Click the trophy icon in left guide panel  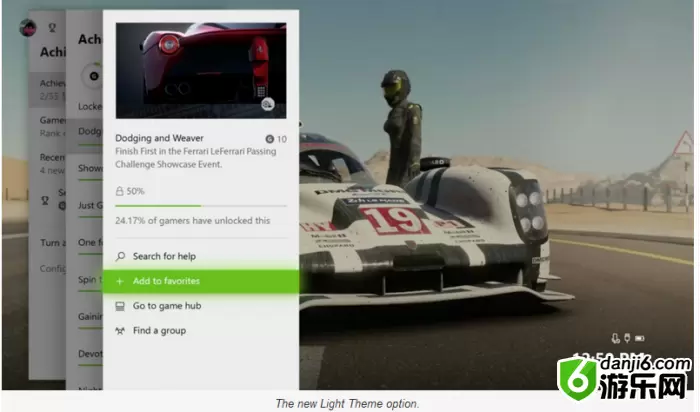[x=45, y=200]
